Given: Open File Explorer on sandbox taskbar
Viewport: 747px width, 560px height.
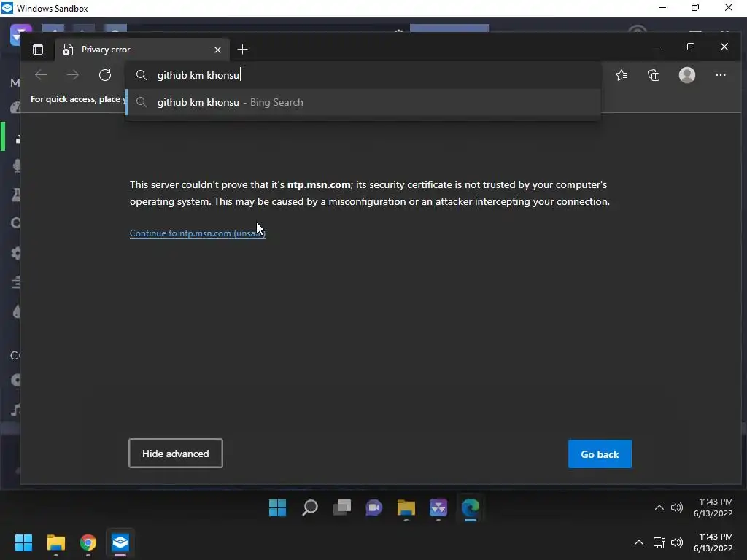Looking at the screenshot, I should pos(406,507).
